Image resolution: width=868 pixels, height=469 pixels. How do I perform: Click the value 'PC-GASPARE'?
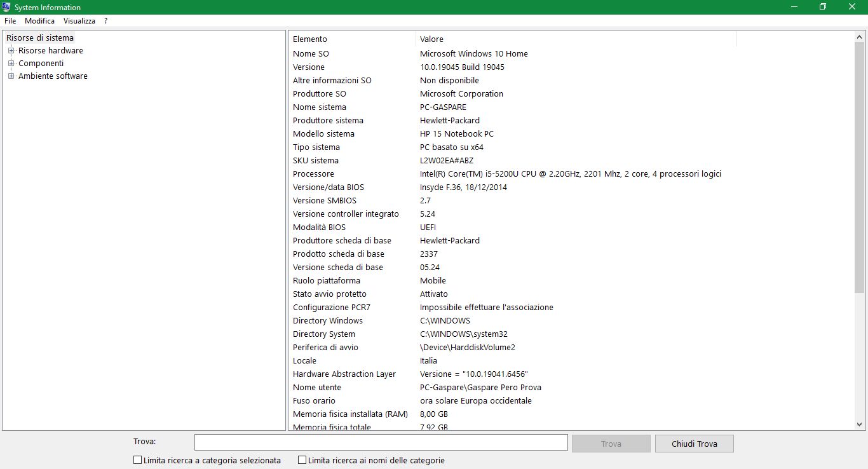(443, 107)
